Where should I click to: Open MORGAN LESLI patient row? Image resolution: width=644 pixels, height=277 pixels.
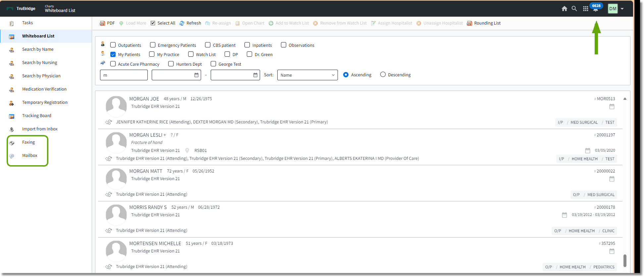(360, 147)
